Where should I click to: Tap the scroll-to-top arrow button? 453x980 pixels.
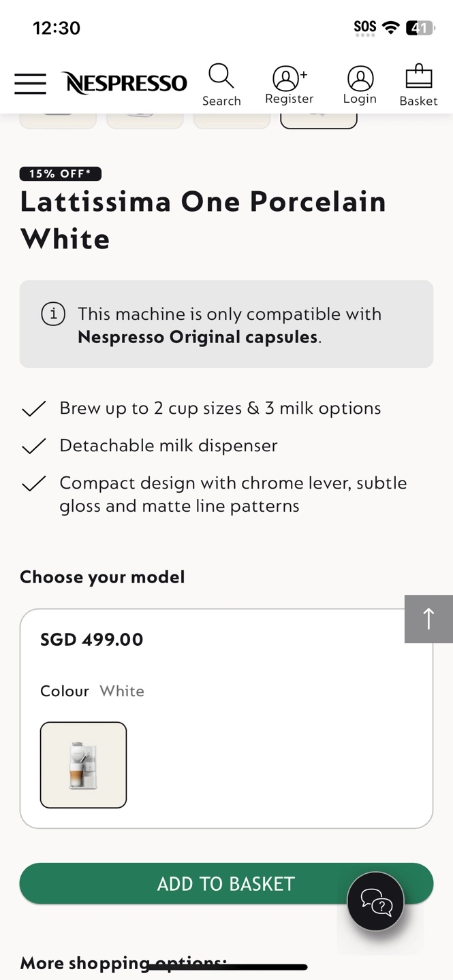click(x=428, y=619)
